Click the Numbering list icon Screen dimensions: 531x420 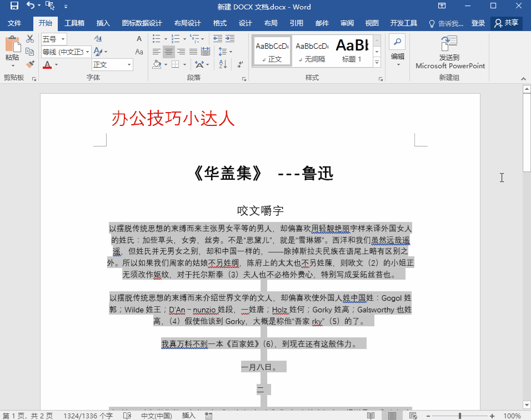[x=176, y=39]
